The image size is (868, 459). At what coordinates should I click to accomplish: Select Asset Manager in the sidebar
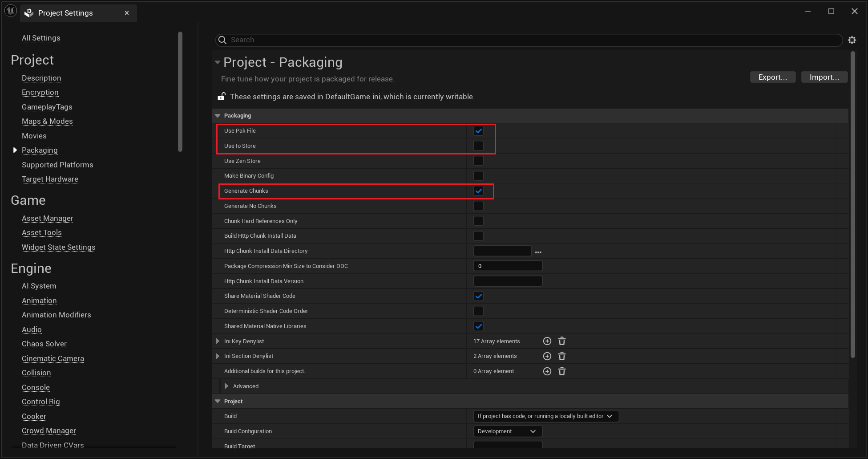coord(48,218)
